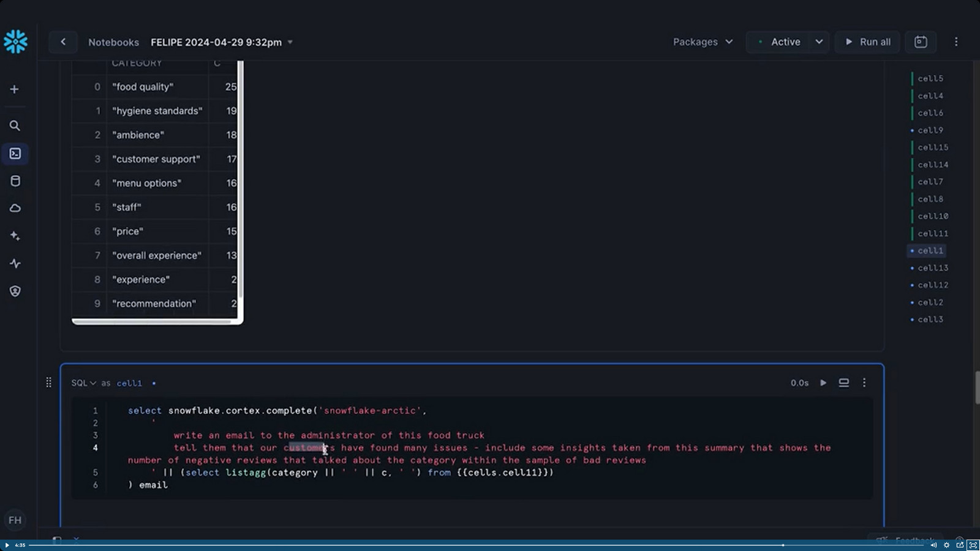
Task: Expand the Active session chevron
Action: [x=819, y=42]
